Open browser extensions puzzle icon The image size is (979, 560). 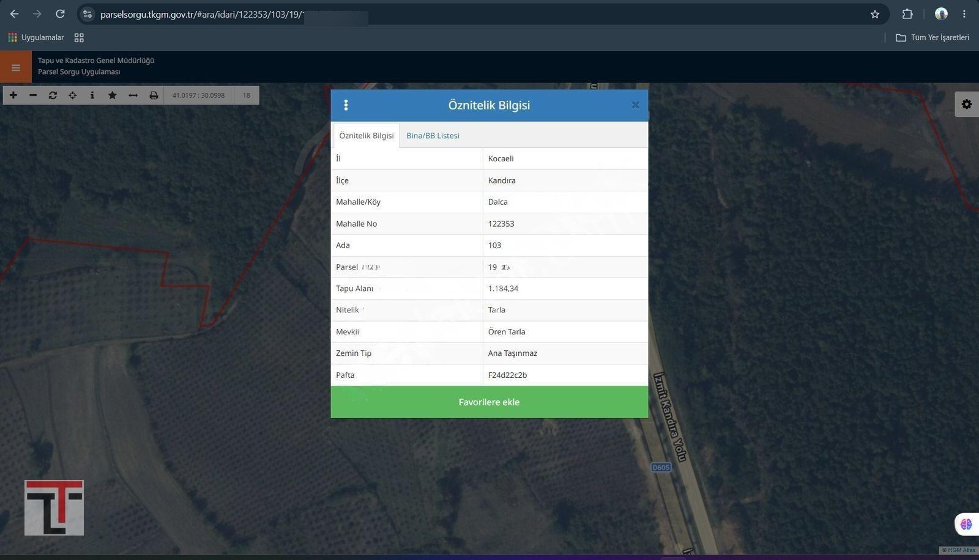pos(907,14)
